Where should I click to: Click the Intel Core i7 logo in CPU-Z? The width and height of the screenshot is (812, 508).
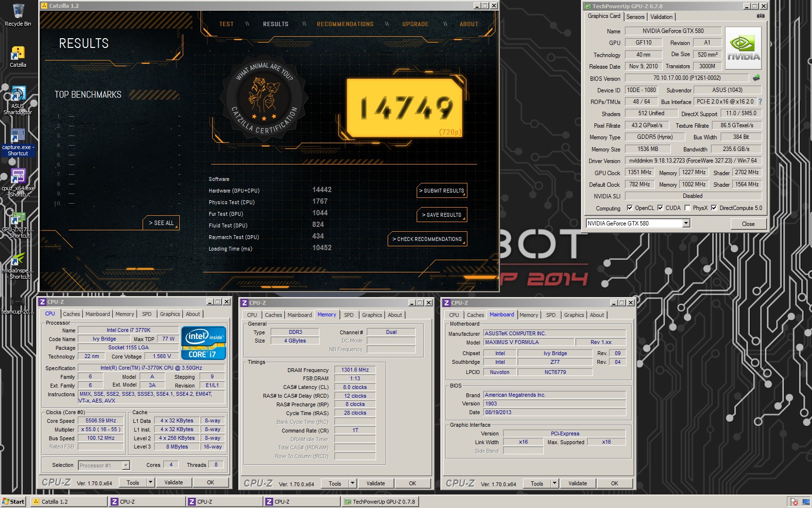coord(203,343)
